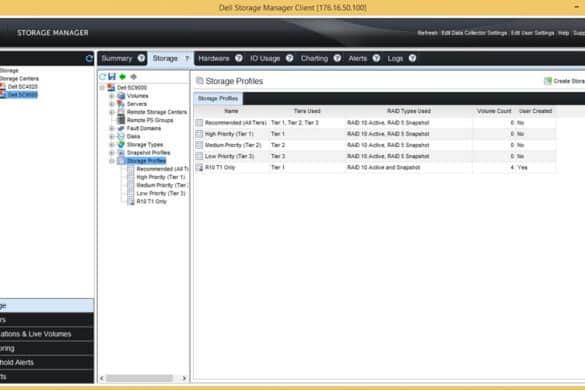Screen dimensions: 585x390
Task: Select the Low Priority (Tier 3) tree item
Action: click(x=161, y=193)
